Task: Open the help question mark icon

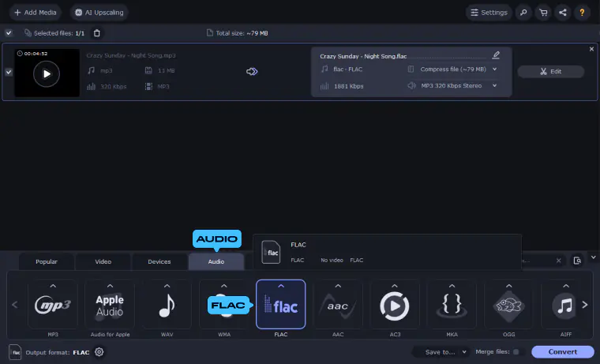Action: click(x=582, y=13)
